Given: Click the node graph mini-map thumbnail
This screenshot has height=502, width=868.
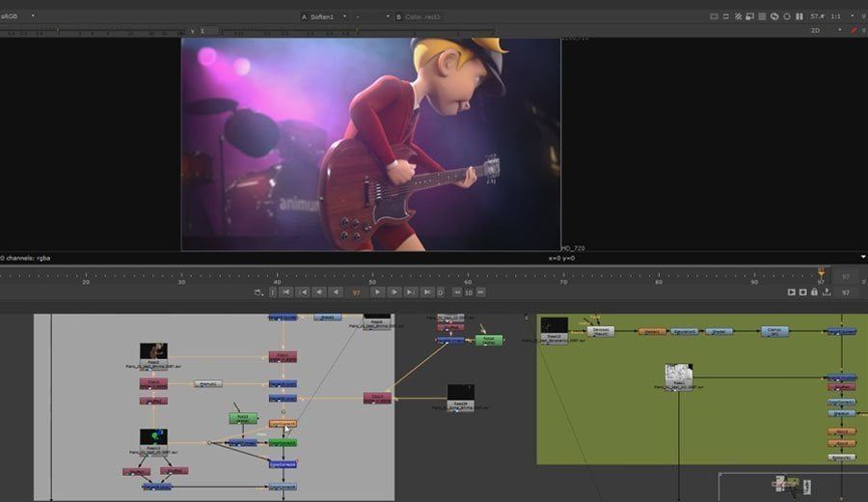Looking at the screenshot, I should (792, 486).
